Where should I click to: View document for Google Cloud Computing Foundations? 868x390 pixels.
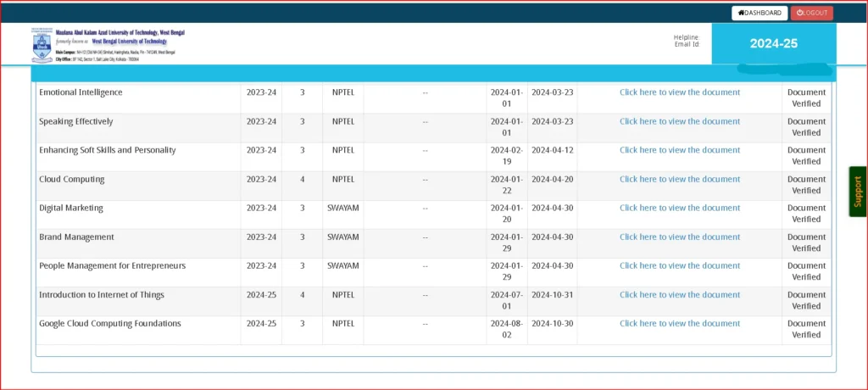679,324
